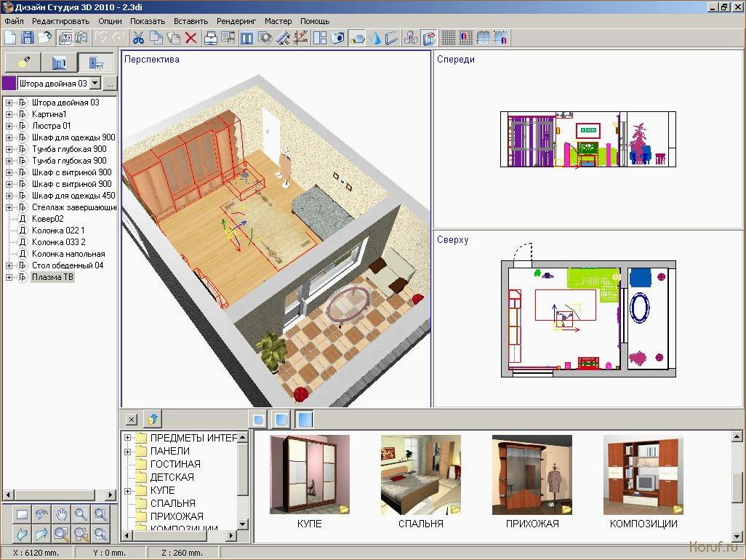Select zoom-to-region dotted magnifier tool
746x560 pixels.
[x=100, y=514]
